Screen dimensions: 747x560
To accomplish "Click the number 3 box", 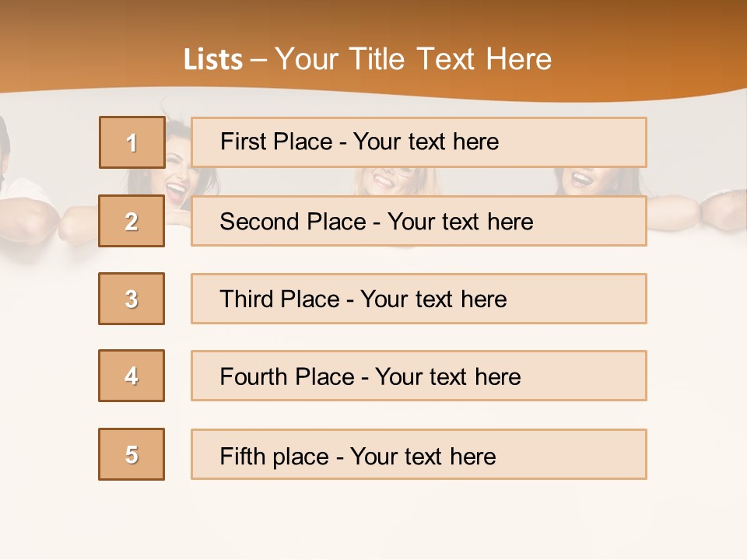I will pos(132,299).
